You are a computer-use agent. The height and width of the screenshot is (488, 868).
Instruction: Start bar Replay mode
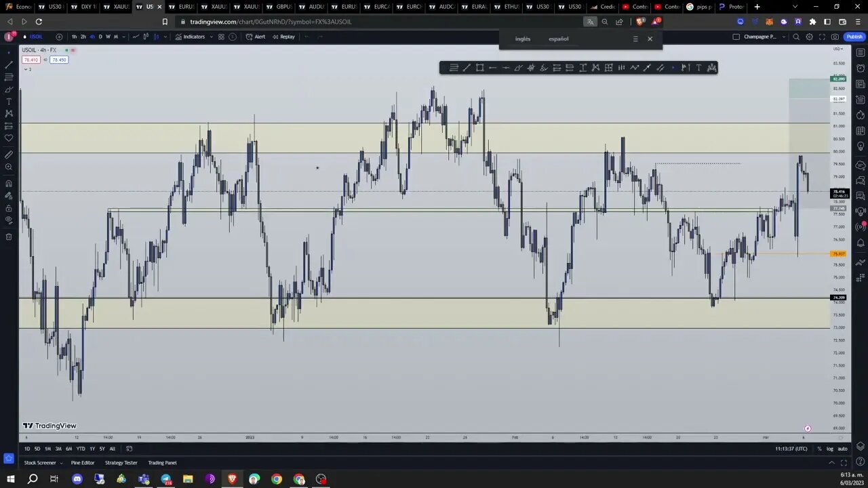(283, 37)
